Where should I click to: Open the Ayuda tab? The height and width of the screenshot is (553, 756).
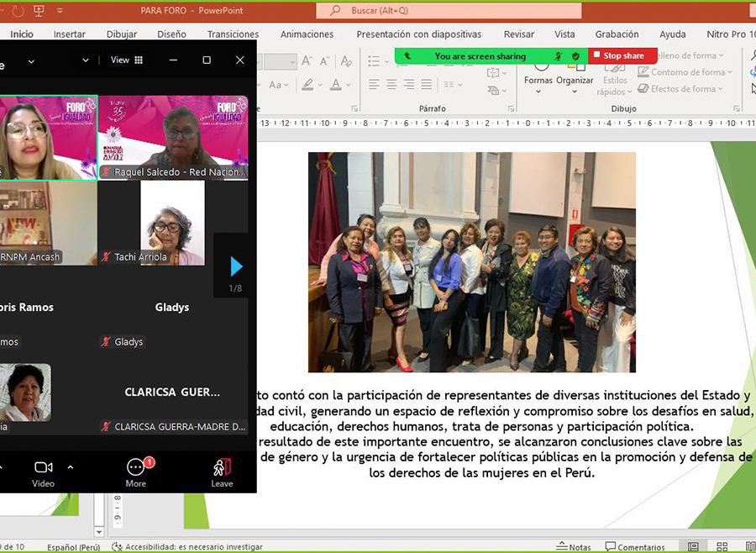click(x=673, y=34)
